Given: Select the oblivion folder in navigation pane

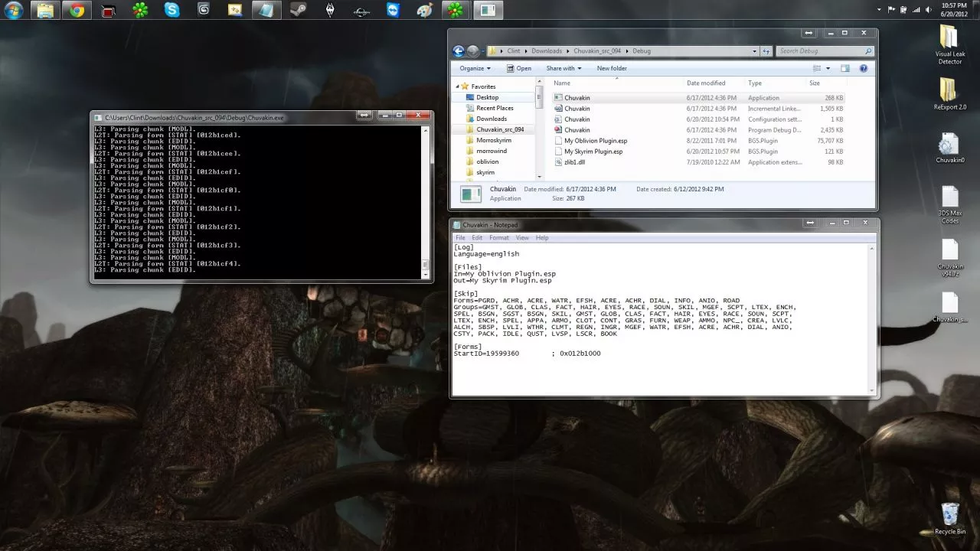Looking at the screenshot, I should (x=488, y=161).
